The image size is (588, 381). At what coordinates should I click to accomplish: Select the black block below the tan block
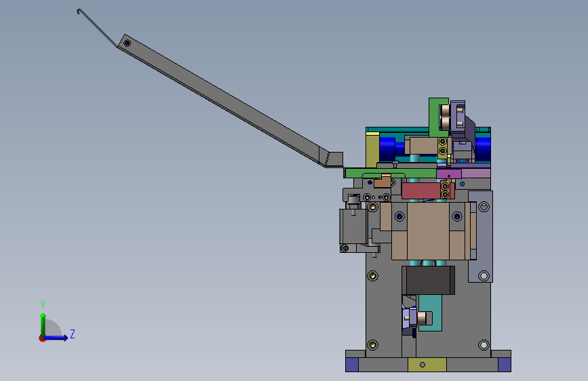point(428,280)
